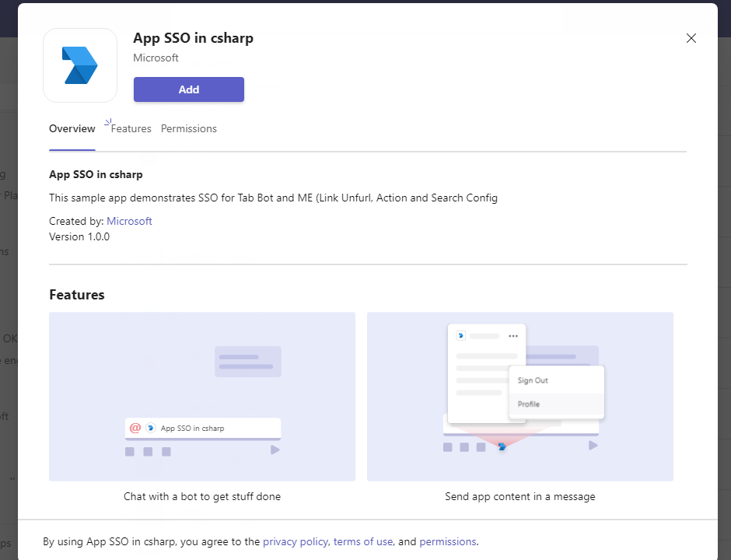Click the App SSO in csharp input preview

[x=202, y=428]
